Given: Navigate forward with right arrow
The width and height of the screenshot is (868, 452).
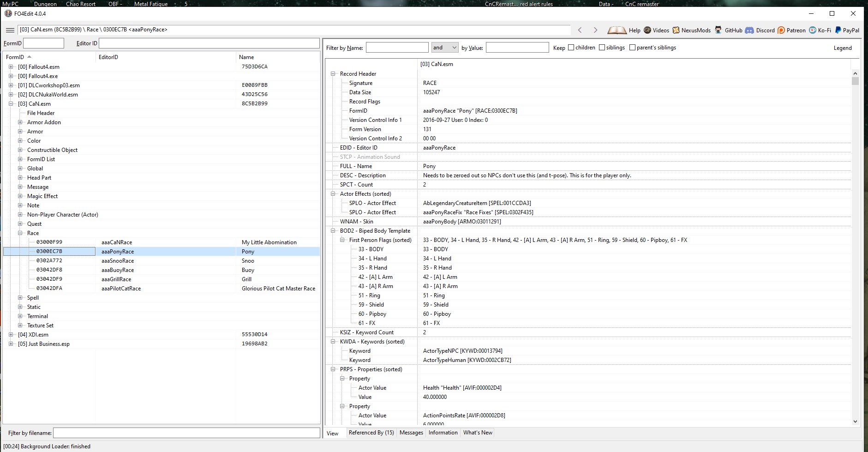Looking at the screenshot, I should (595, 30).
